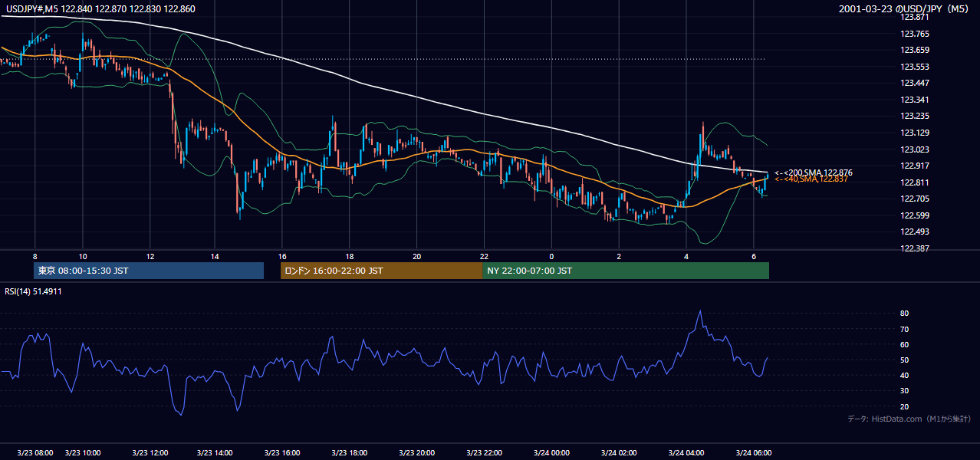This screenshot has height=460, width=980.
Task: Click price axis value 122.387
Action: click(915, 248)
